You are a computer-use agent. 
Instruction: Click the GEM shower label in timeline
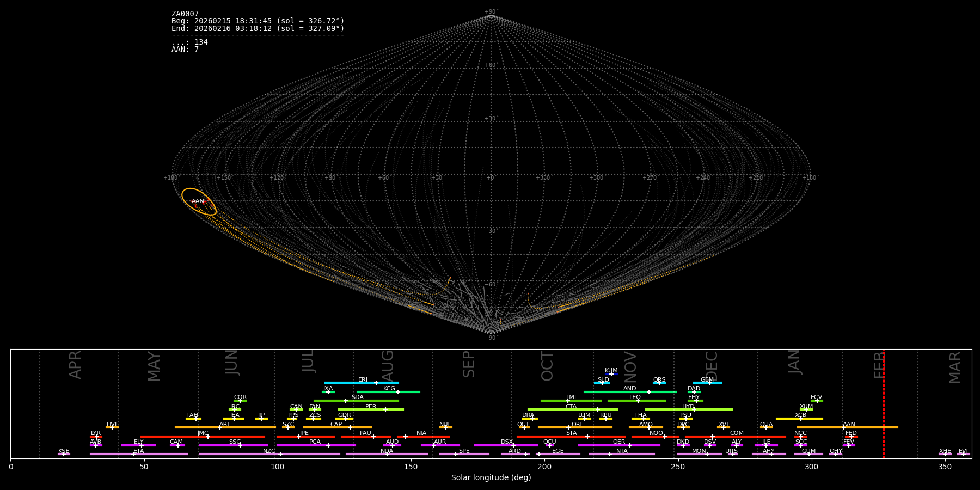tap(707, 380)
